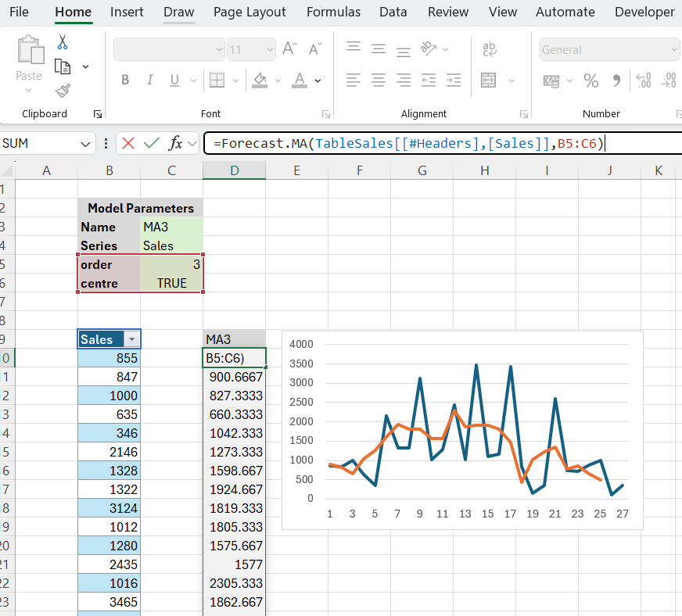This screenshot has height=616, width=682.
Task: Click the Fill Color bucket icon
Action: [258, 81]
